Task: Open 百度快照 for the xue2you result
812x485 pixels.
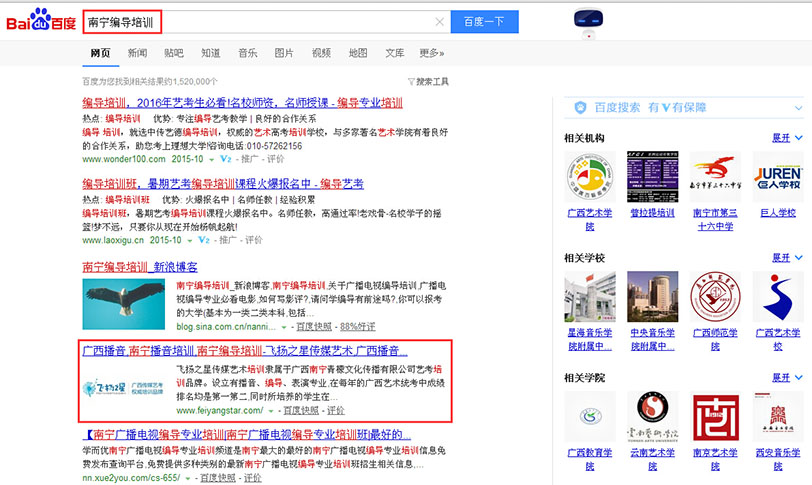Action: click(x=218, y=477)
